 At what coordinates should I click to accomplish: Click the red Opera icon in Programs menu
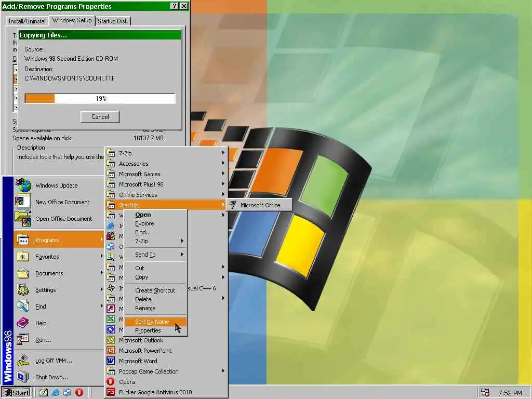[111, 382]
